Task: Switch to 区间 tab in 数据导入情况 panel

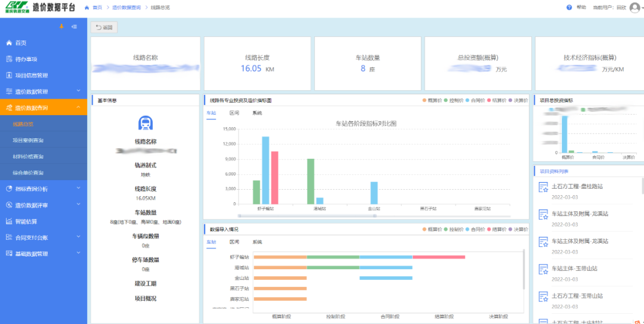Action: click(x=234, y=242)
